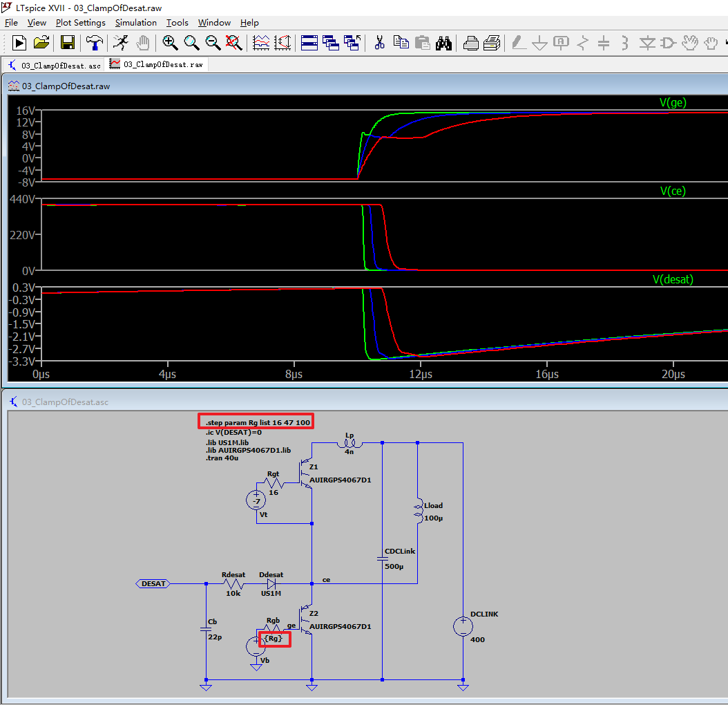Click the Copy icon in toolbar
This screenshot has height=705, width=728.
(401, 43)
